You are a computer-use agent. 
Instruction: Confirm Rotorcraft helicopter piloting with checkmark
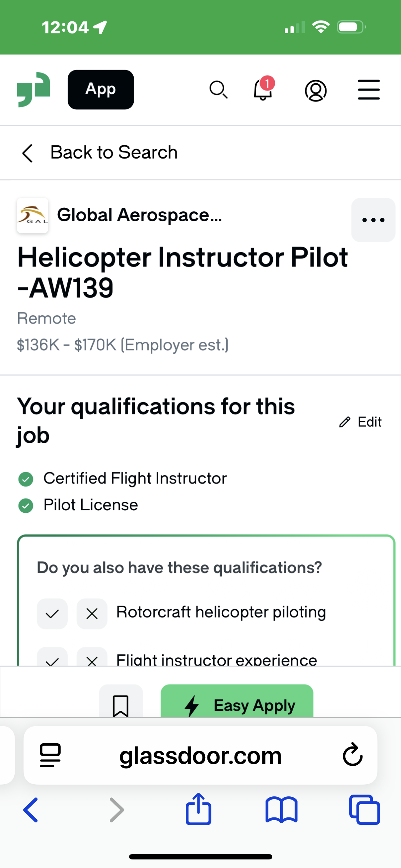click(52, 614)
